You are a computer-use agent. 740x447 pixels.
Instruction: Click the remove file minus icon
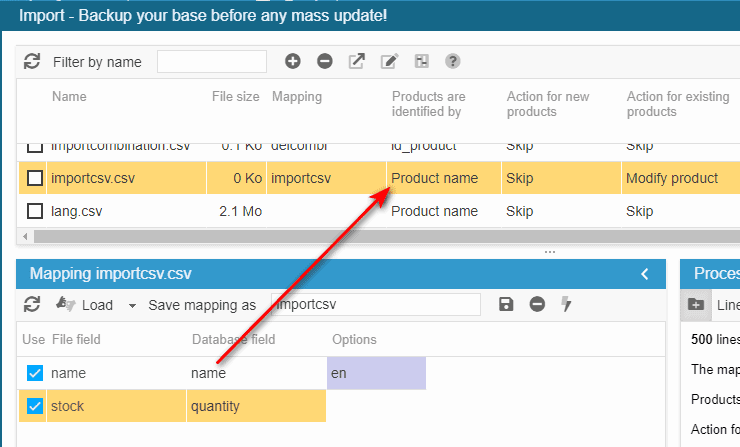[x=325, y=62]
